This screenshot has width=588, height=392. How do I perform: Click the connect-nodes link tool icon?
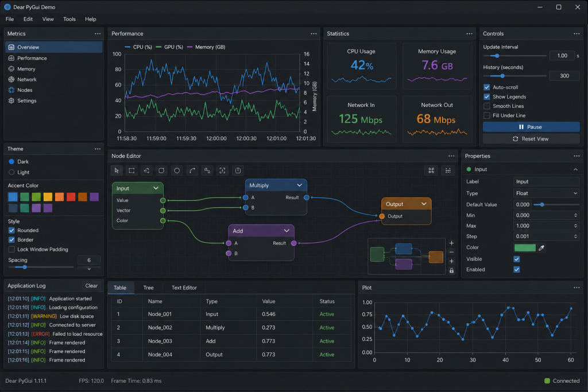tap(207, 170)
